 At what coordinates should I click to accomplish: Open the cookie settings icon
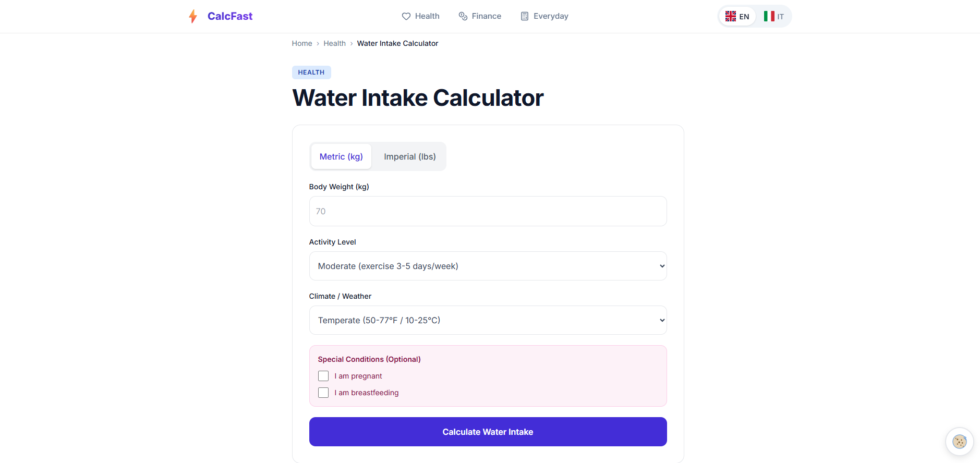[959, 442]
